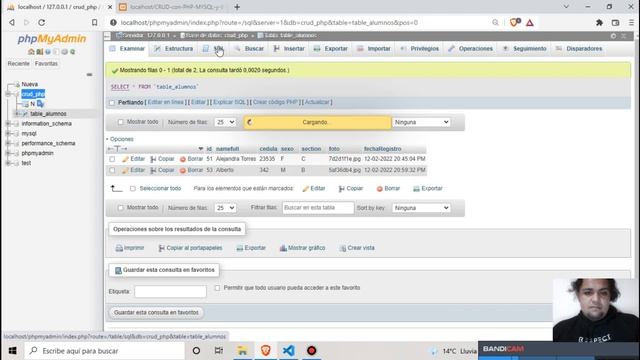Click the pencil Editar icon for Alejandra Torres
Viewport: 640px width, 360px height.
(125, 159)
